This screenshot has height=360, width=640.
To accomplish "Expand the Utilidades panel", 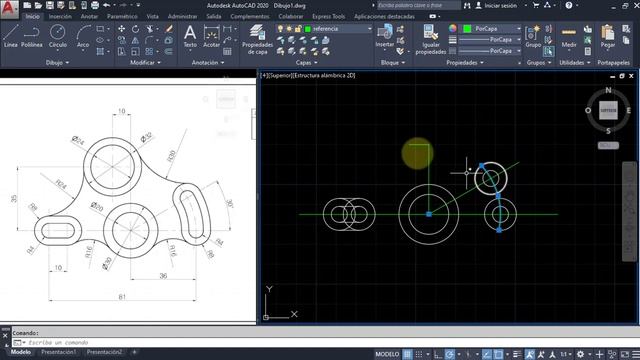I will click(x=575, y=62).
